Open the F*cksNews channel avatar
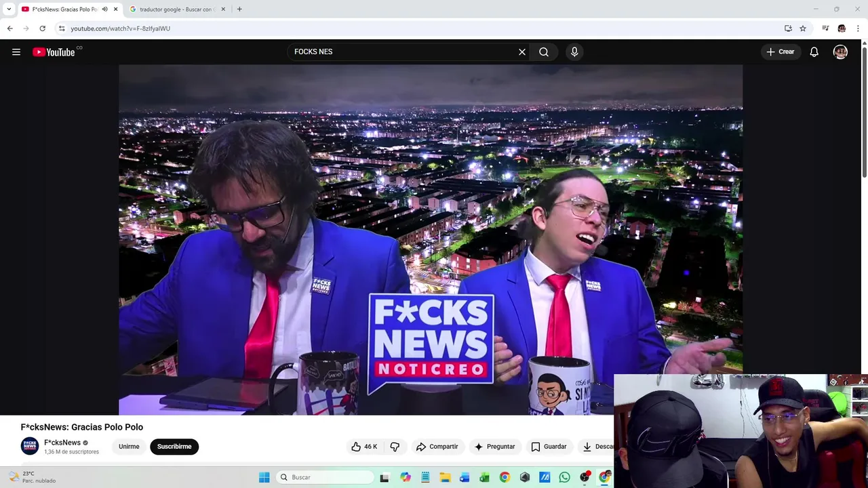 tap(30, 446)
